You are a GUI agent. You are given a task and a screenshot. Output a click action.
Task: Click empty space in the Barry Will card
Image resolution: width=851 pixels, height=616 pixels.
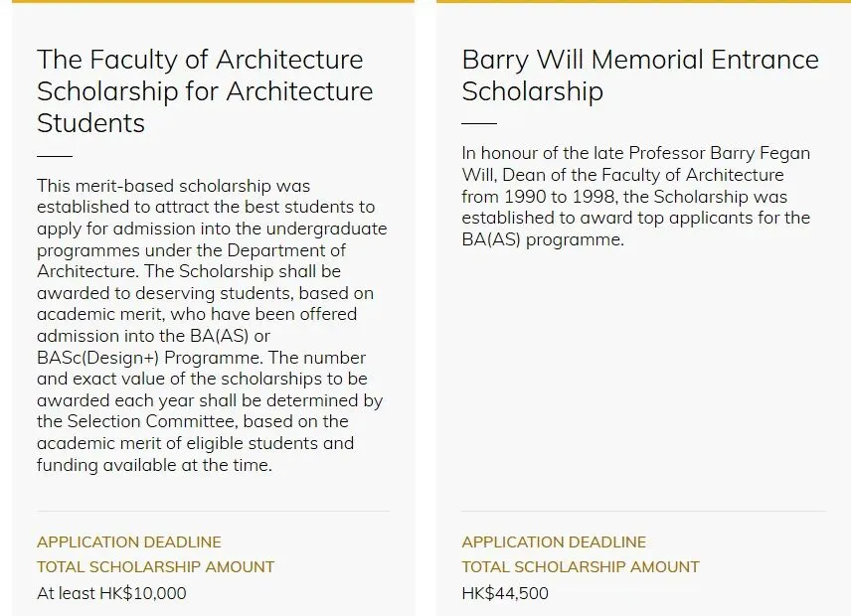click(643, 378)
